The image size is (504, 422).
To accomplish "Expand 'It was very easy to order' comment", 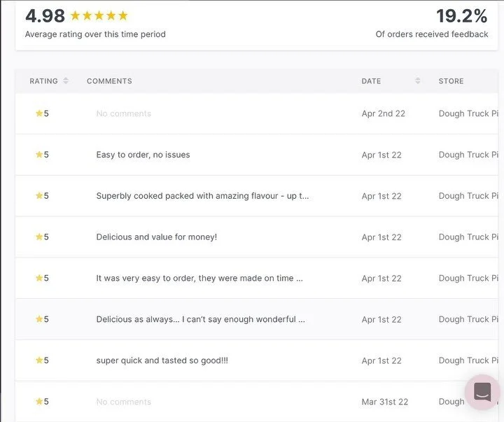I will pyautogui.click(x=199, y=278).
